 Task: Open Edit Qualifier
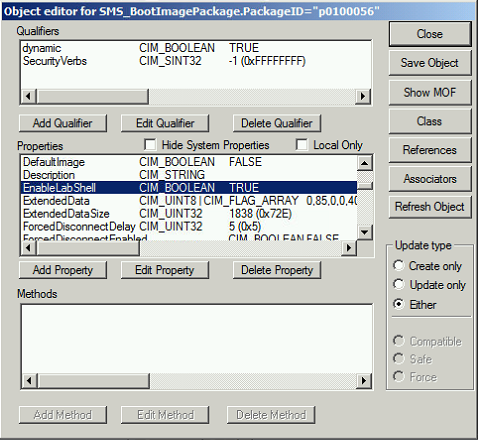pos(165,123)
